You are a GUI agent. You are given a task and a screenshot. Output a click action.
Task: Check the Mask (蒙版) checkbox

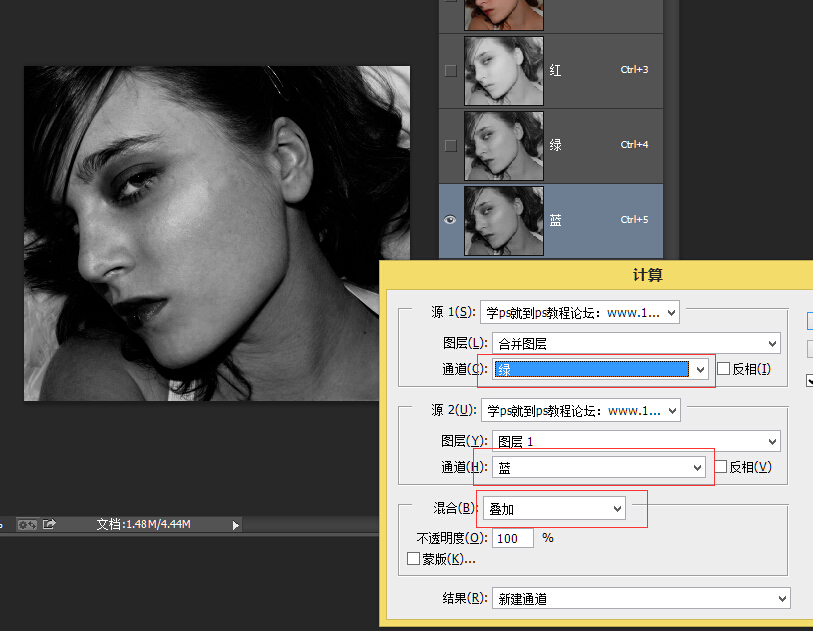[x=414, y=559]
